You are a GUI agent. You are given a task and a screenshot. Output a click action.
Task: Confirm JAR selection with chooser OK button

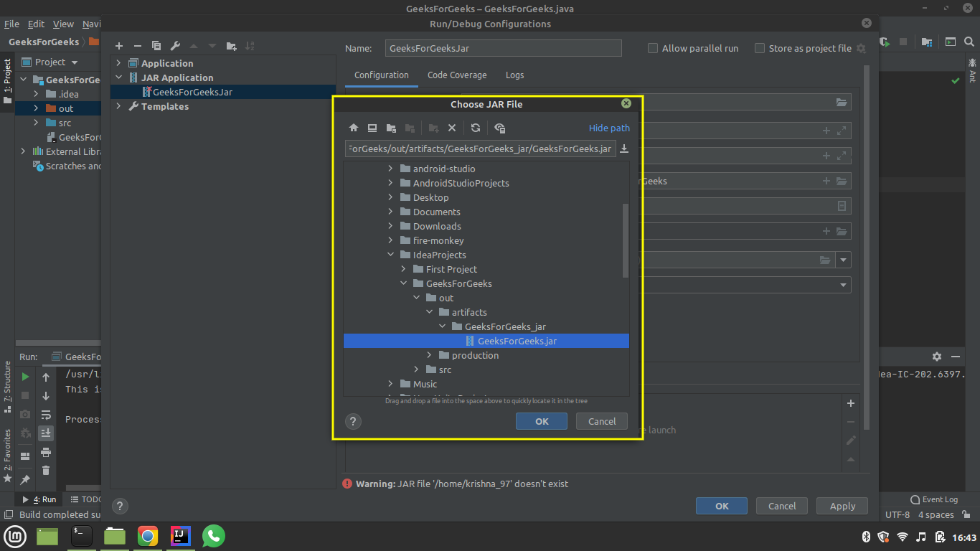(542, 421)
